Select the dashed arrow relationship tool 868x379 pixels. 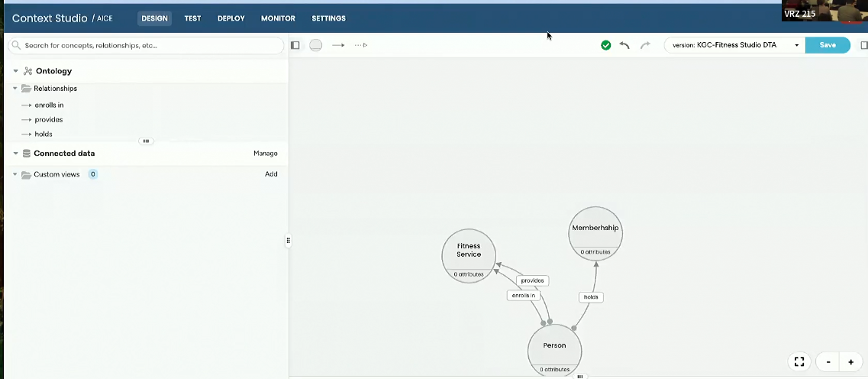pos(361,45)
